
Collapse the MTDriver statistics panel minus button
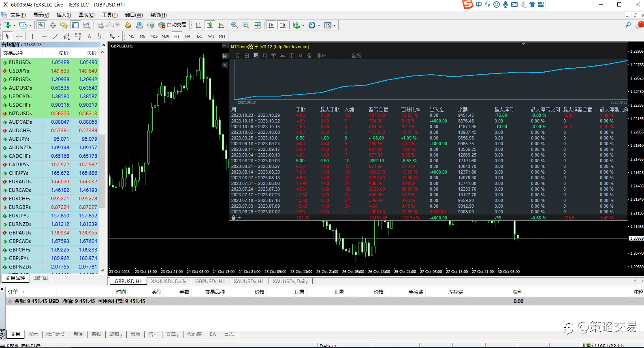point(225,46)
